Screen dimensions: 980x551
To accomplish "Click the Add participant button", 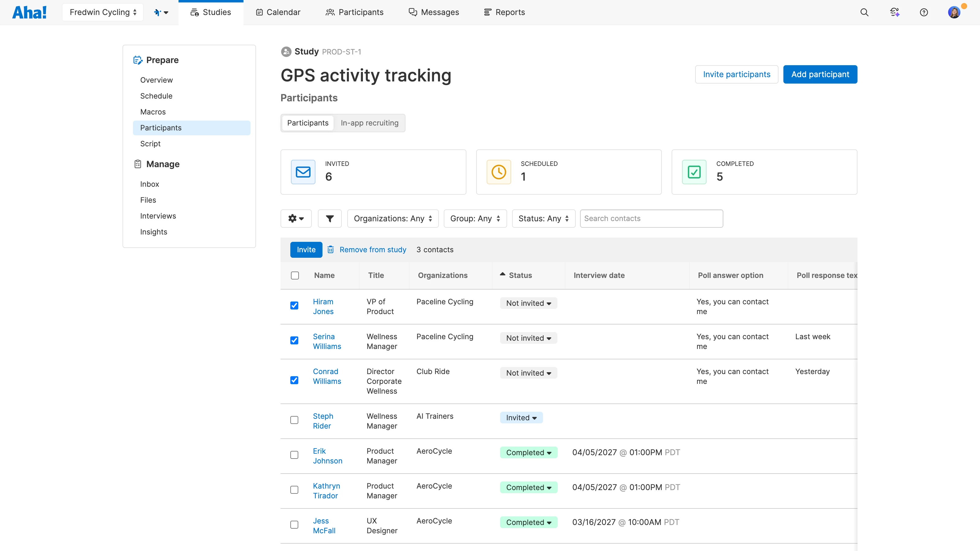I will pos(820,74).
